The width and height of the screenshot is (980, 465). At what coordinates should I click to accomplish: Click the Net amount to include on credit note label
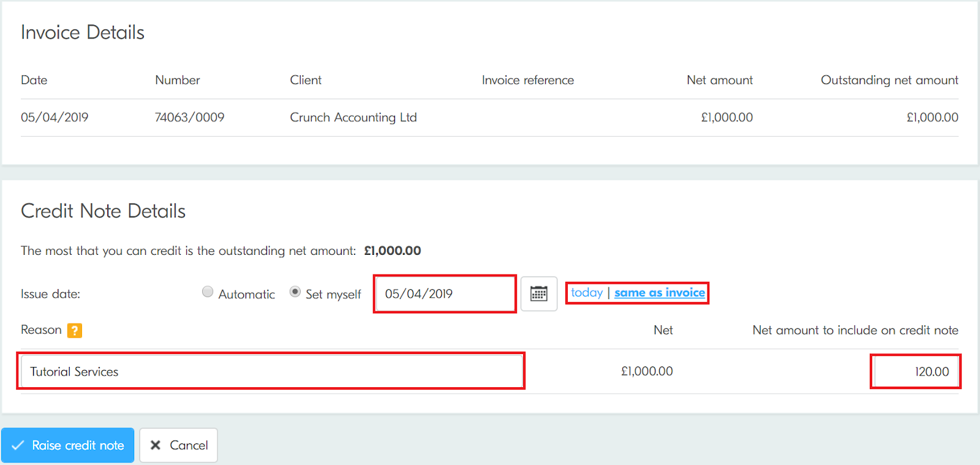[855, 330]
